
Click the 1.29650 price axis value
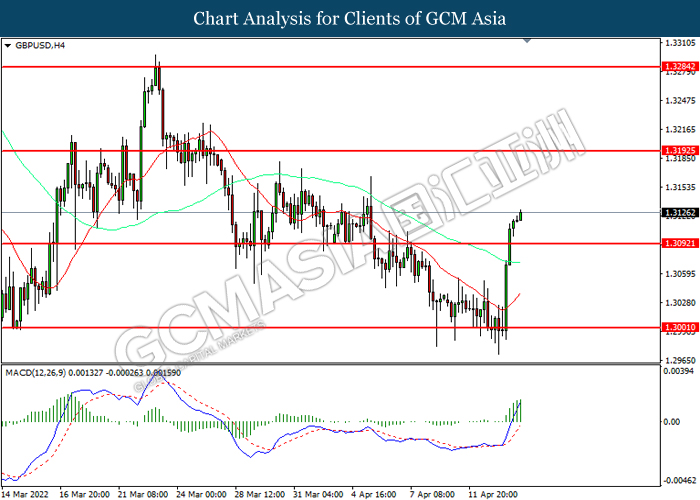[680, 360]
